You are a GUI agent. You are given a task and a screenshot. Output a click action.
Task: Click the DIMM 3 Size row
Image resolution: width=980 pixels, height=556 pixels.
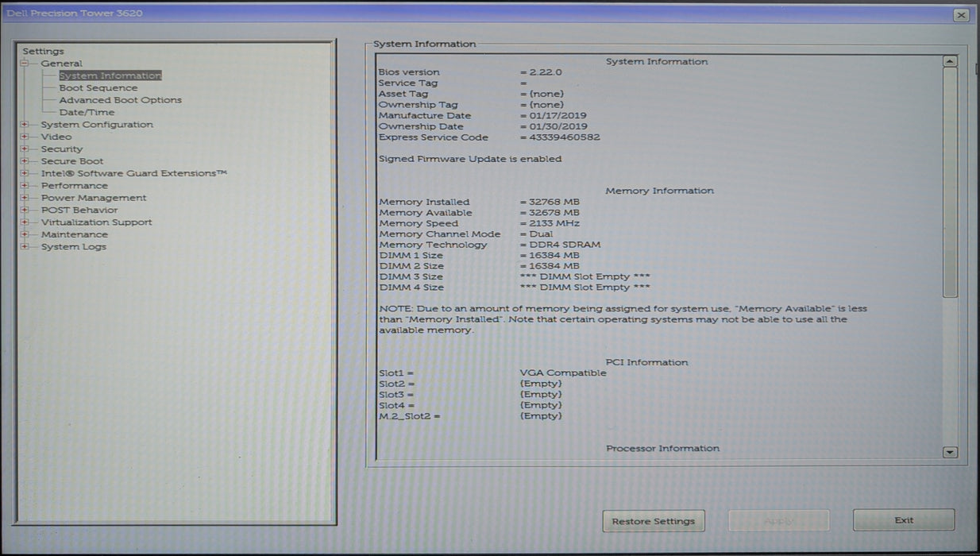(x=515, y=276)
